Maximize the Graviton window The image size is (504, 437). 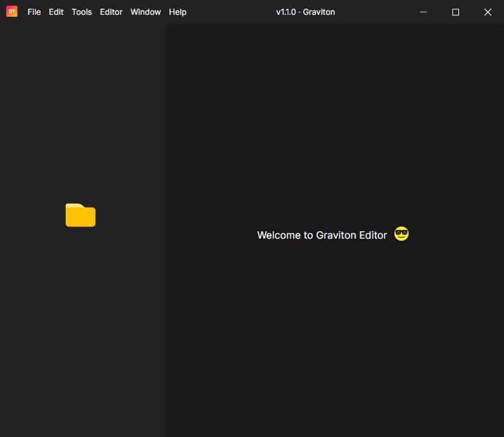click(x=456, y=12)
